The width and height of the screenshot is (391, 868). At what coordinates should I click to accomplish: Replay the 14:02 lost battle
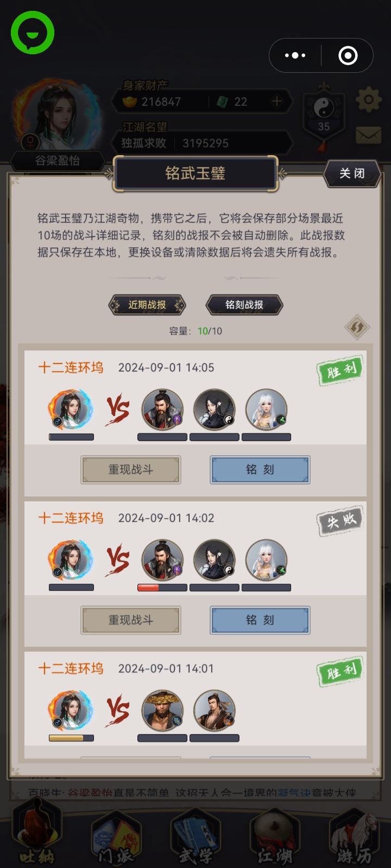131,620
